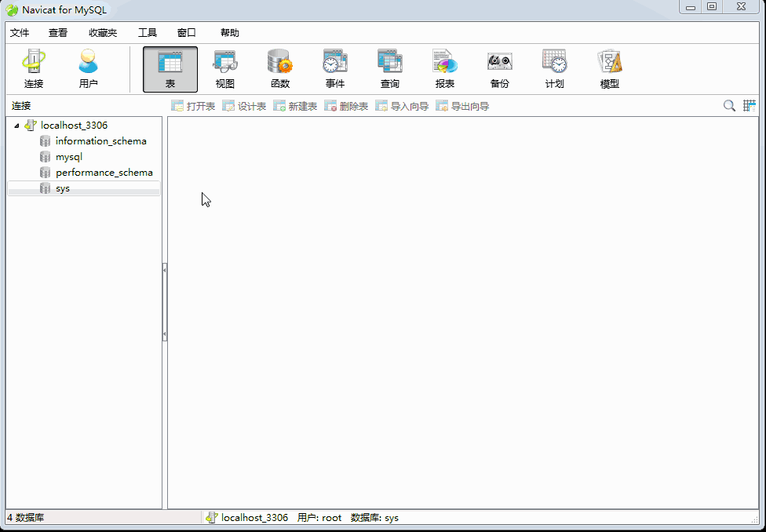
Task: Click the 用户: root status text
Action: 319,517
